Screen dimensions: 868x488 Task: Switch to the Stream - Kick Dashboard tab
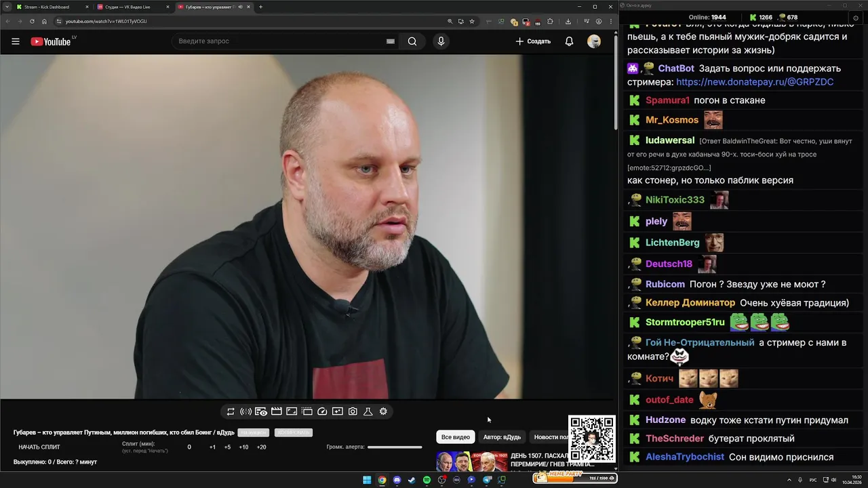point(52,7)
